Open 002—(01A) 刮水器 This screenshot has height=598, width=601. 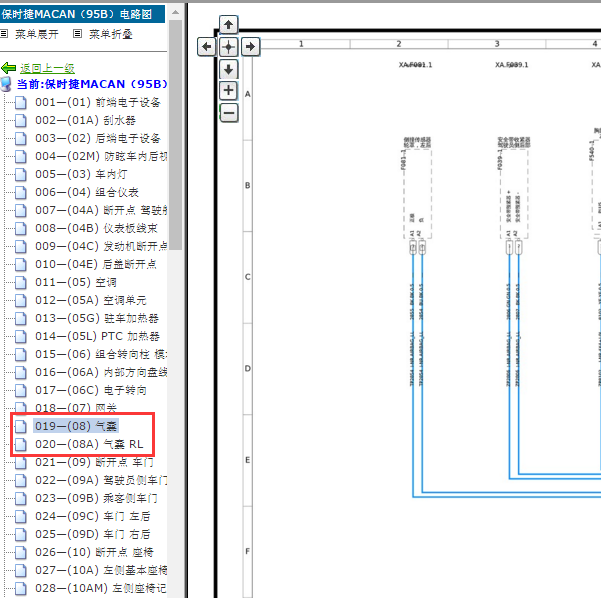coord(85,120)
